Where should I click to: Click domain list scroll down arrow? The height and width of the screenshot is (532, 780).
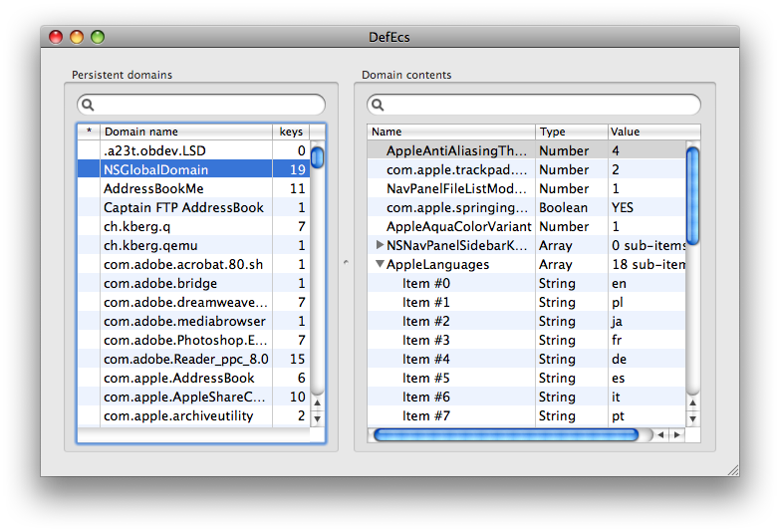pyautogui.click(x=317, y=419)
